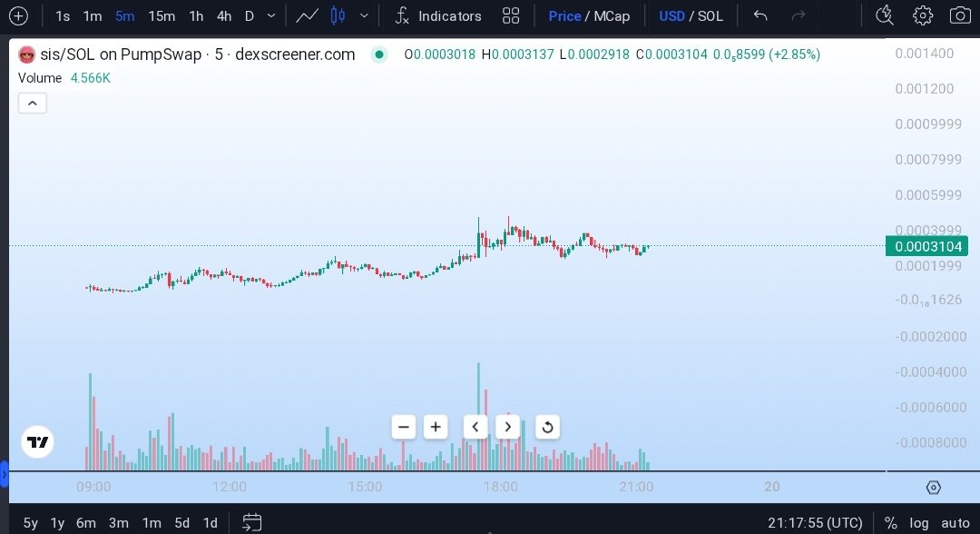The width and height of the screenshot is (980, 534).
Task: Click the TradingView logo
Action: pos(37,442)
